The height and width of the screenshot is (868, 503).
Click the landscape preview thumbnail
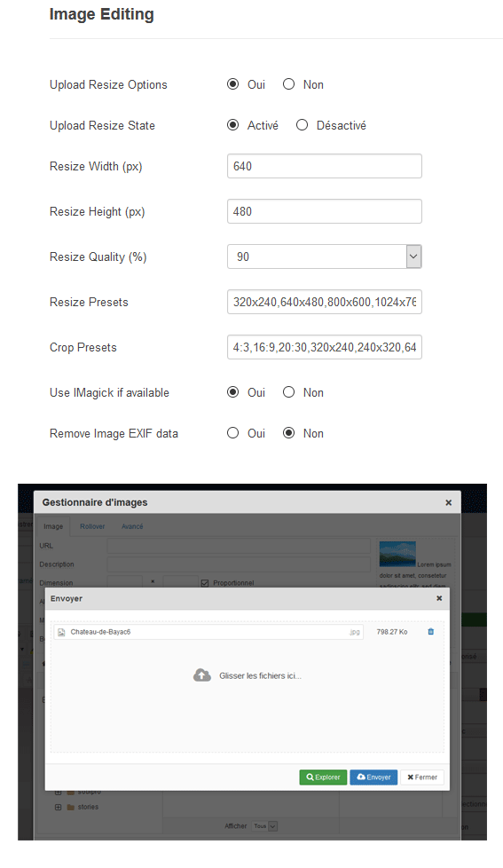tap(397, 554)
